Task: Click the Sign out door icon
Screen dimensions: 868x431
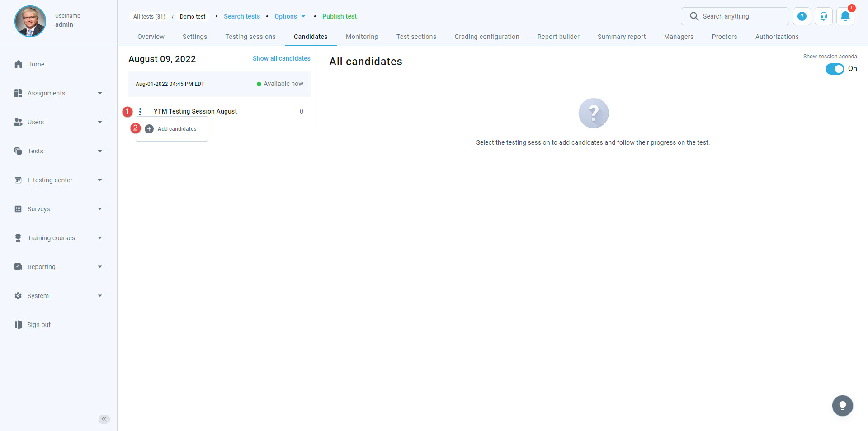Action: tap(19, 325)
